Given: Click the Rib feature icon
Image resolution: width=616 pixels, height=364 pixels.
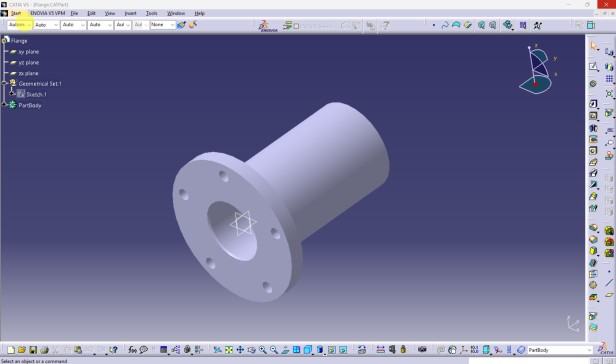Looking at the screenshot, I should click(593, 162).
